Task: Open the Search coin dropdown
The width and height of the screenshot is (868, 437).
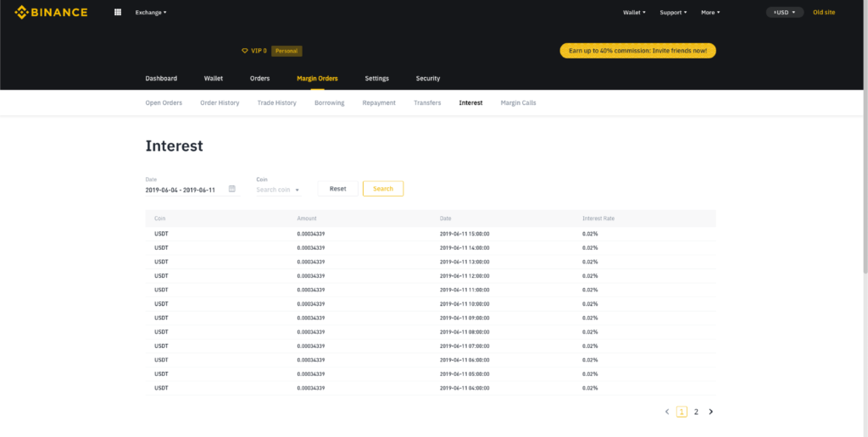Action: [278, 190]
